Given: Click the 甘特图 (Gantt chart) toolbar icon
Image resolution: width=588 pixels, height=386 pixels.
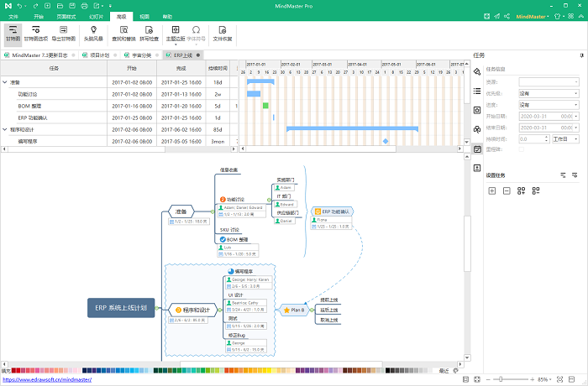Looking at the screenshot, I should pyautogui.click(x=13, y=32).
